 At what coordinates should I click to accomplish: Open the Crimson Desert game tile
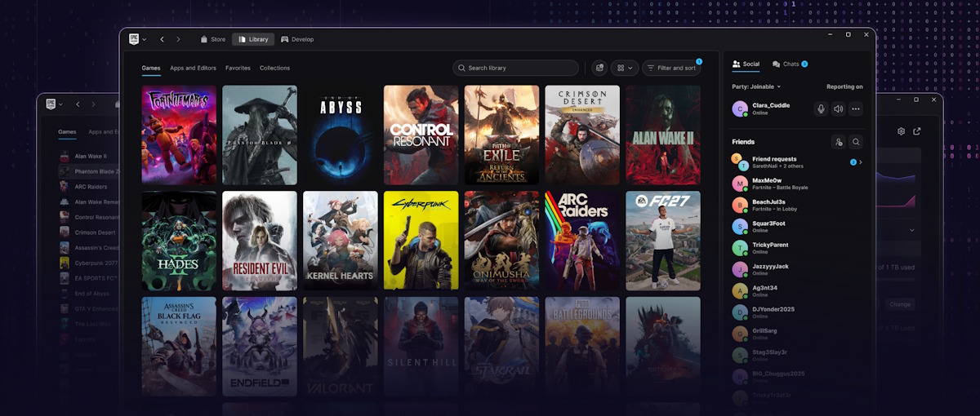(582, 135)
